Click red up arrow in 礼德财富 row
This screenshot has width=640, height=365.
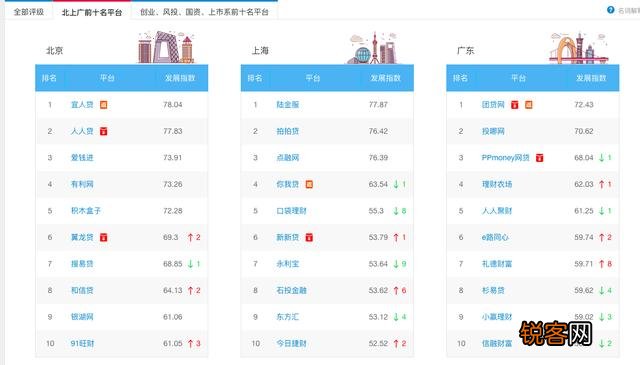602,264
